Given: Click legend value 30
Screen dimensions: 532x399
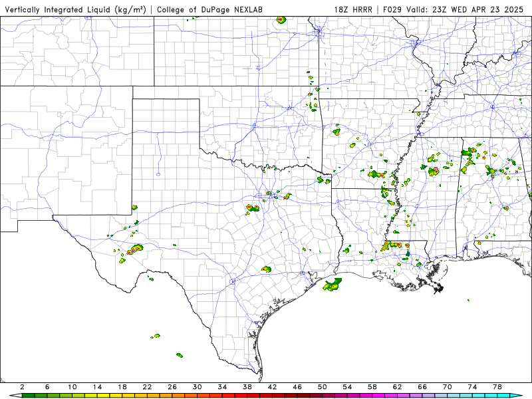Looking at the screenshot, I should [198, 387].
